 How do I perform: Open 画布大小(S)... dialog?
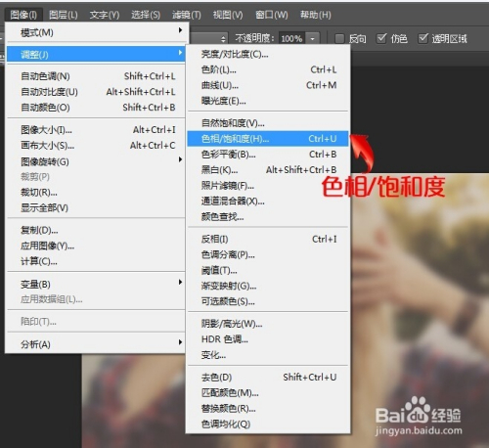(x=96, y=145)
